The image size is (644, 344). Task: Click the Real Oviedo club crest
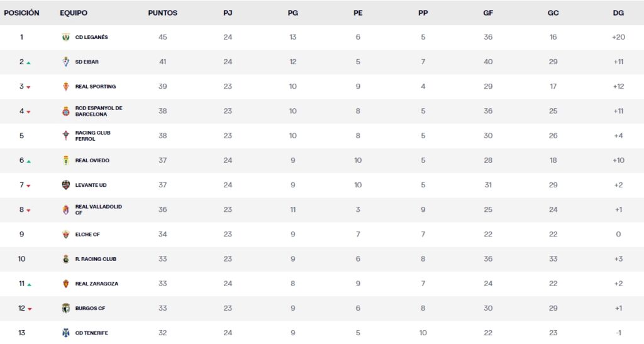point(65,160)
